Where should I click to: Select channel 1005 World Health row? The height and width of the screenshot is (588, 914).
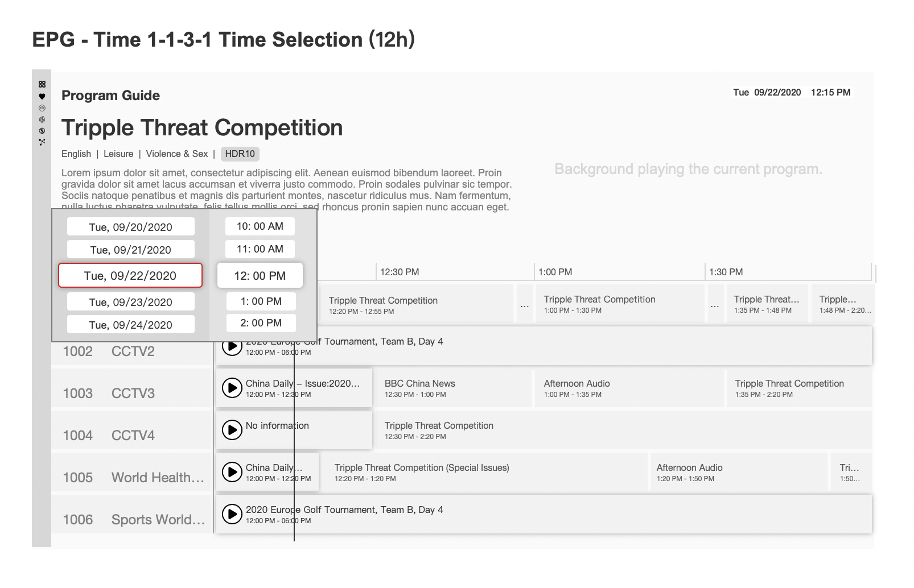click(x=131, y=477)
